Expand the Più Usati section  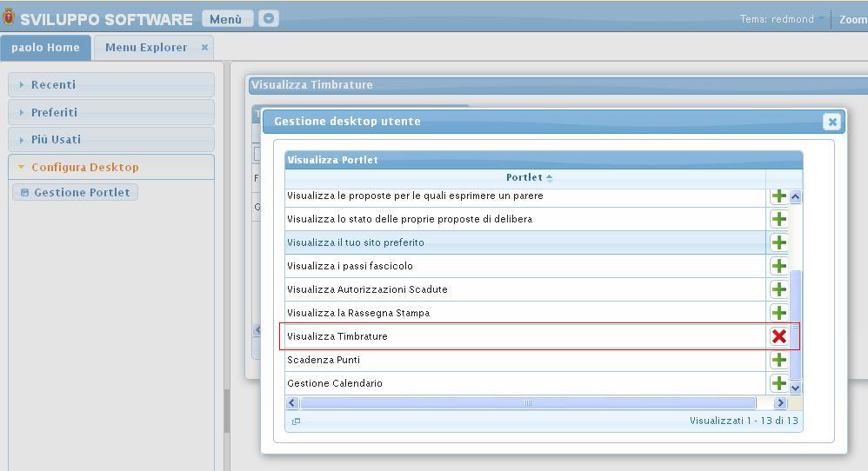(56, 139)
